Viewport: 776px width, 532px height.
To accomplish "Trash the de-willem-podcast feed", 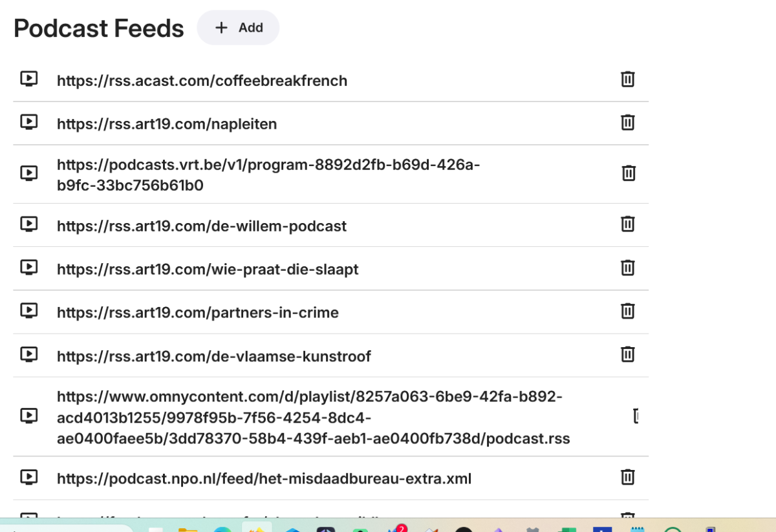I will [627, 224].
